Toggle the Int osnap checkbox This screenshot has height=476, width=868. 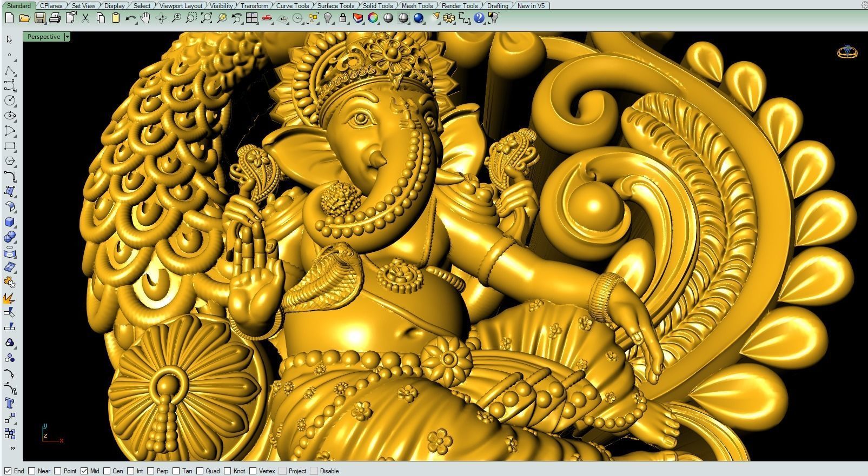(x=131, y=471)
